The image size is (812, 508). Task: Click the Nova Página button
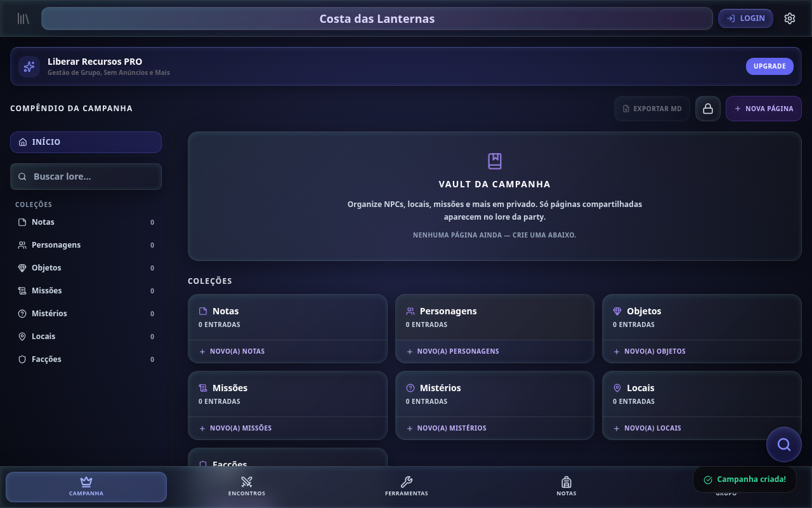click(x=764, y=109)
